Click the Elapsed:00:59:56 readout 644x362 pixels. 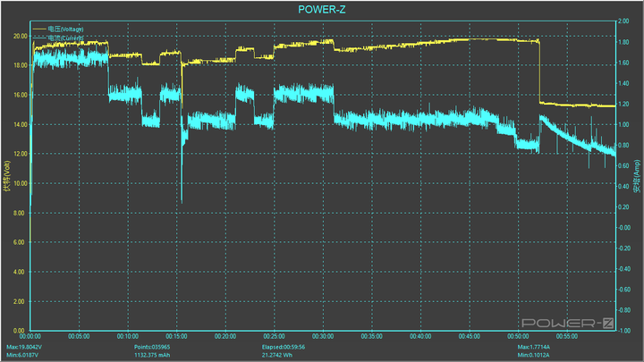284,347
